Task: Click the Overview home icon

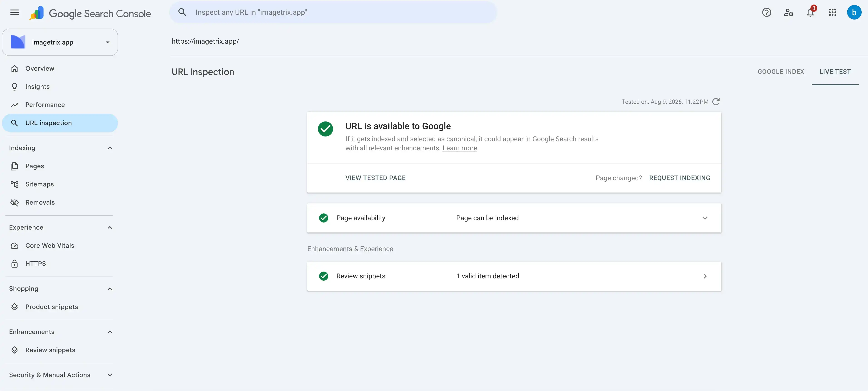Action: pos(15,68)
